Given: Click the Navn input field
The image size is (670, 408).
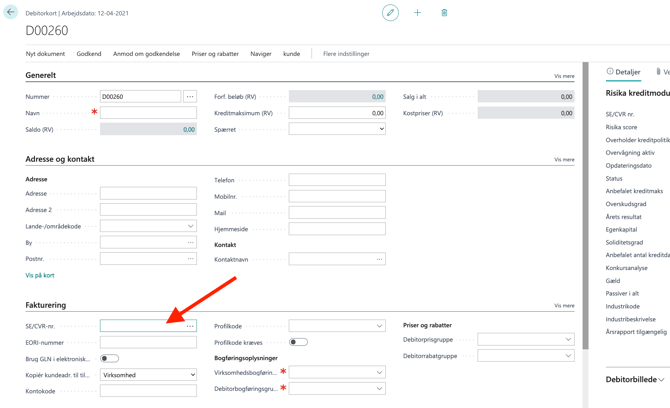Looking at the screenshot, I should click(148, 113).
